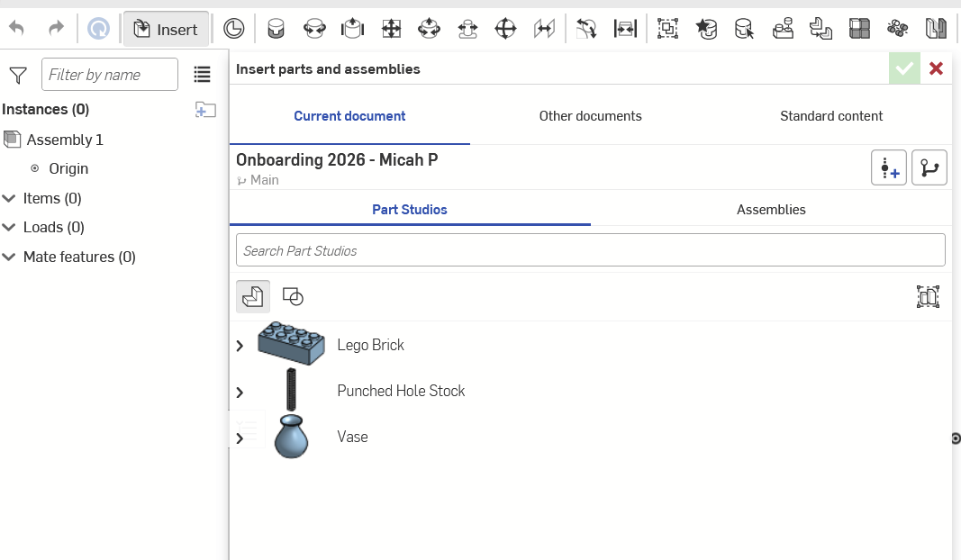Viewport: 961px width, 560px height.
Task: Click the Search Part Studios field
Action: 591,250
